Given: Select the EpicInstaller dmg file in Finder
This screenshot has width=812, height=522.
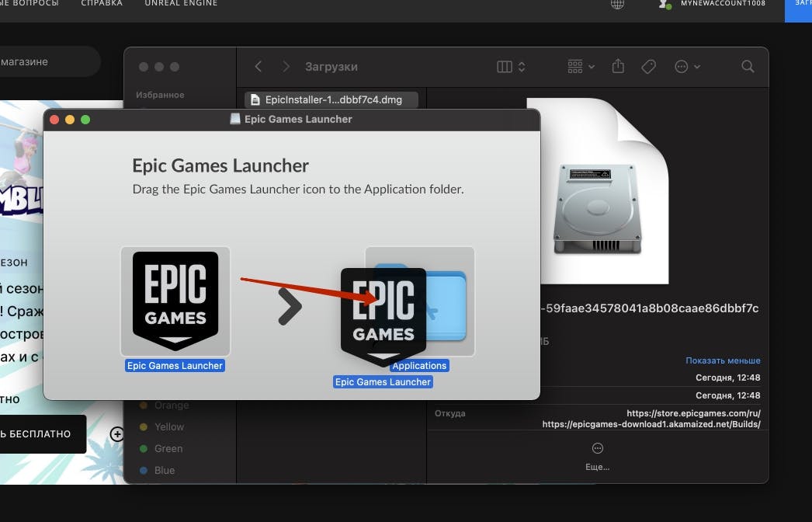Looking at the screenshot, I should click(x=331, y=99).
